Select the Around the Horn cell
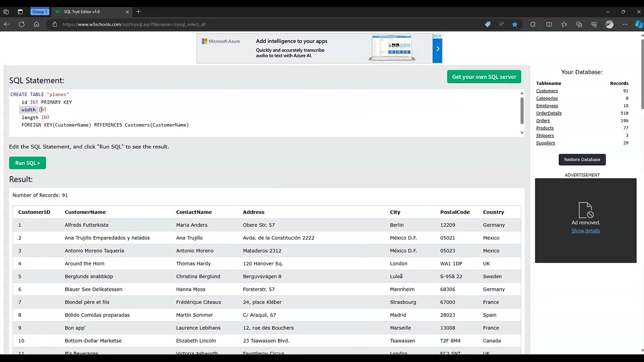Image resolution: width=644 pixels, height=362 pixels. (x=85, y=263)
